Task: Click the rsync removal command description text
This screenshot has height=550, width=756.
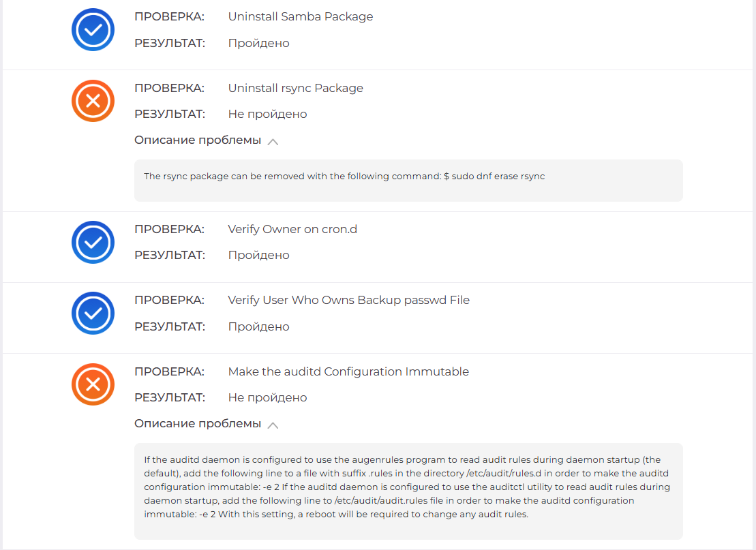Action: tap(344, 177)
